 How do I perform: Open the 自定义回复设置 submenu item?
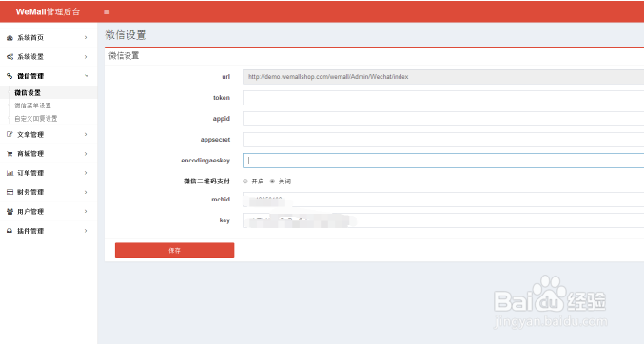pos(36,119)
